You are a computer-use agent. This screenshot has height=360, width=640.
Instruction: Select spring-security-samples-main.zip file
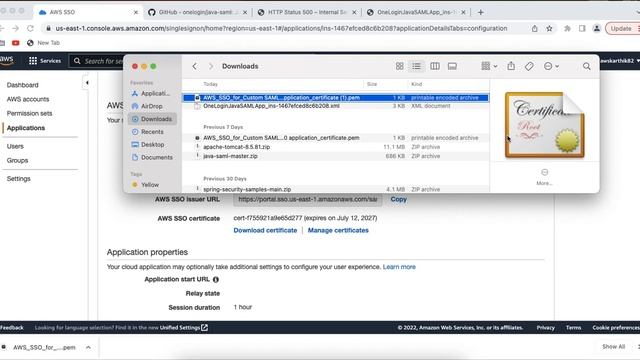pos(336,189)
